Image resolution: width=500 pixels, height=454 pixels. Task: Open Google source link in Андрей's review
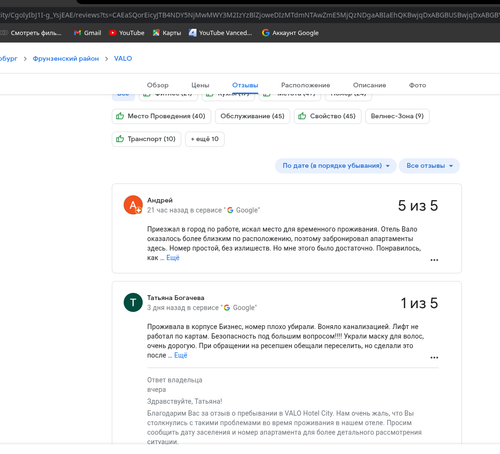pos(243,210)
